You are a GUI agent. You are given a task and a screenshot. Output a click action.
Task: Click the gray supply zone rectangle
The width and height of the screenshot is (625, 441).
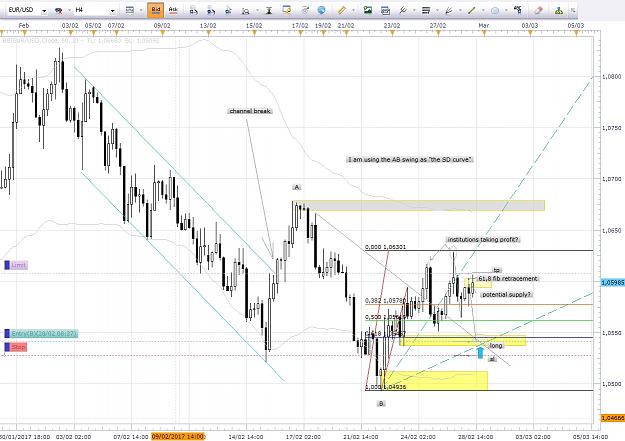coord(419,206)
